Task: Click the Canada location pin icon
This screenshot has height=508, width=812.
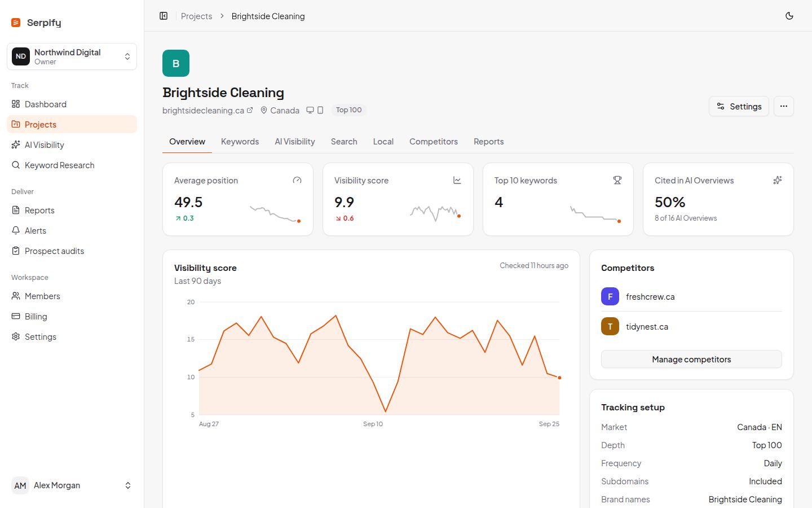Action: pyautogui.click(x=263, y=110)
